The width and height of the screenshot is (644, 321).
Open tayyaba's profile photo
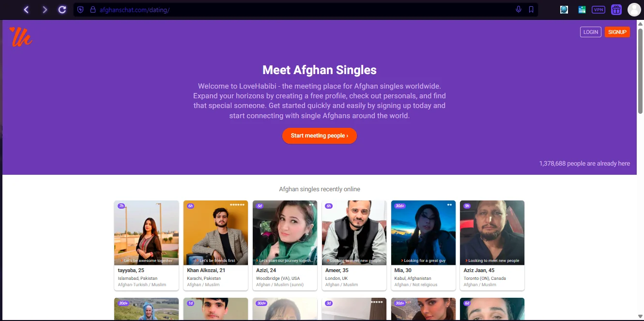[146, 233]
